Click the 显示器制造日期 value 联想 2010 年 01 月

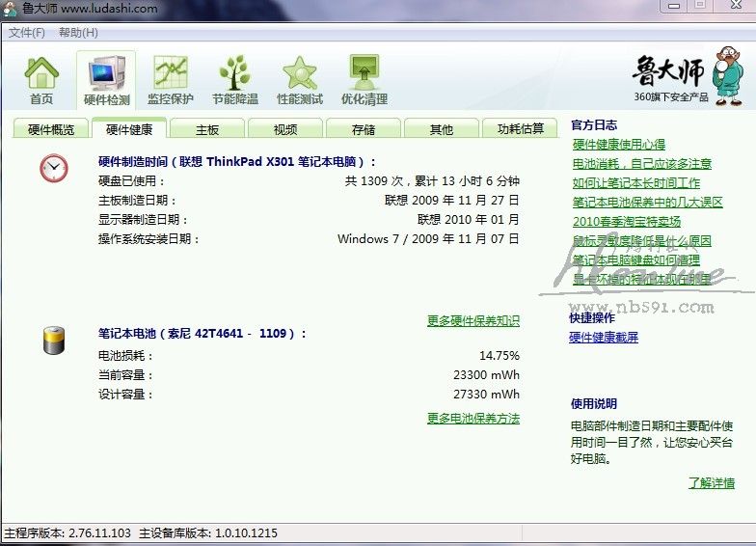pyautogui.click(x=469, y=220)
